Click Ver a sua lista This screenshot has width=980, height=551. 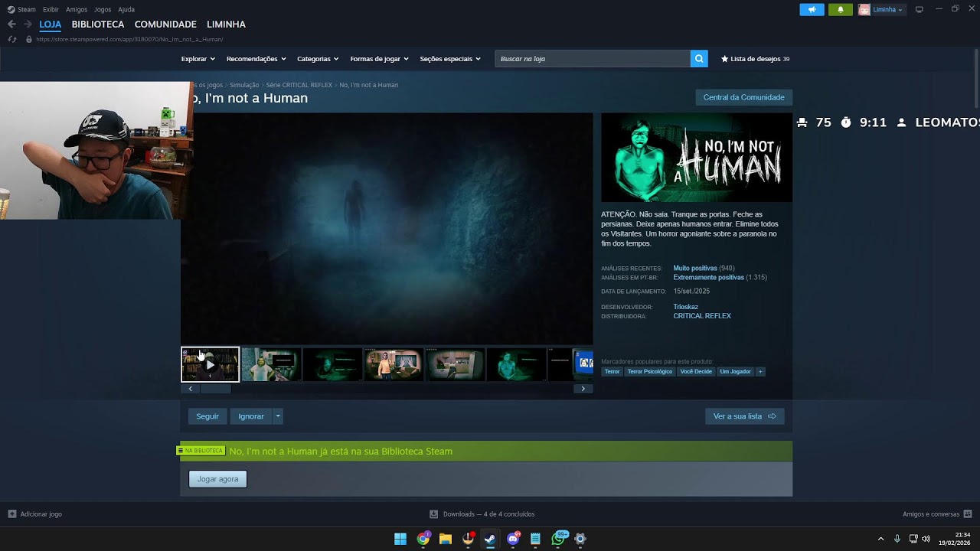[745, 416]
